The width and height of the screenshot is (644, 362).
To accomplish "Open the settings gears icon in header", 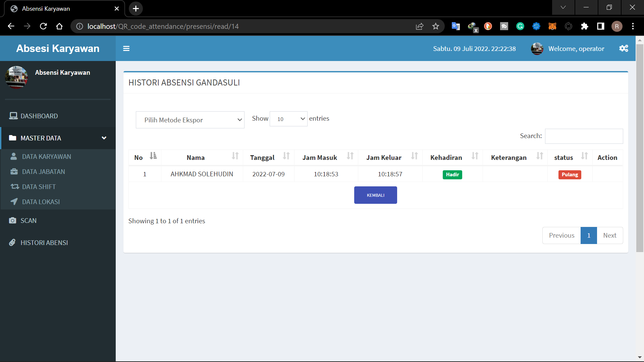I will coord(624,49).
